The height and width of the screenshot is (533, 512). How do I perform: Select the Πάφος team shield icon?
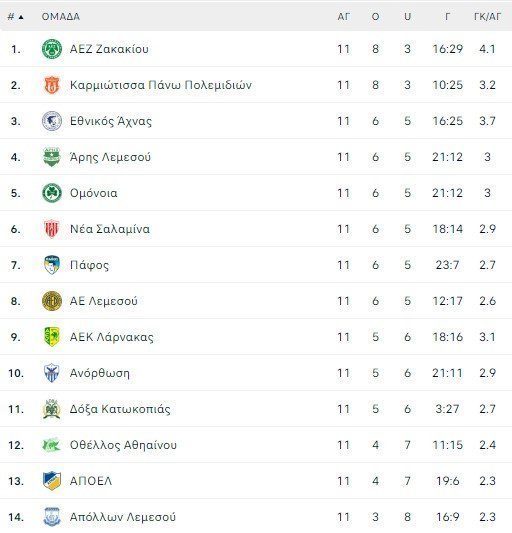click(x=52, y=265)
